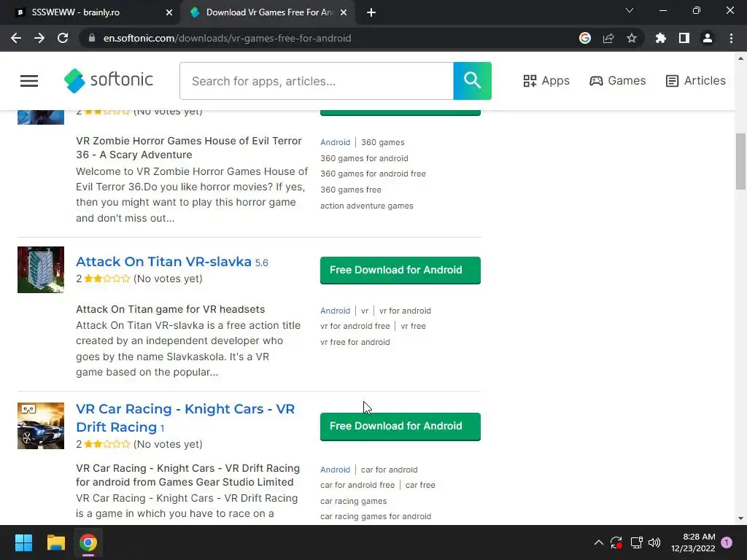Switch to SSSWEWW brainly.ro tab
The width and height of the screenshot is (747, 560).
coord(90,12)
